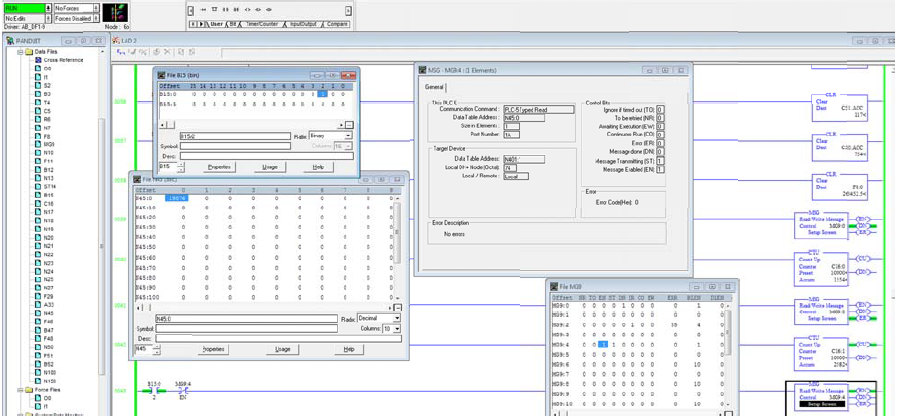Image resolution: width=897 pixels, height=416 pixels.
Task: Switch to the User instruction tab
Action: click(216, 24)
